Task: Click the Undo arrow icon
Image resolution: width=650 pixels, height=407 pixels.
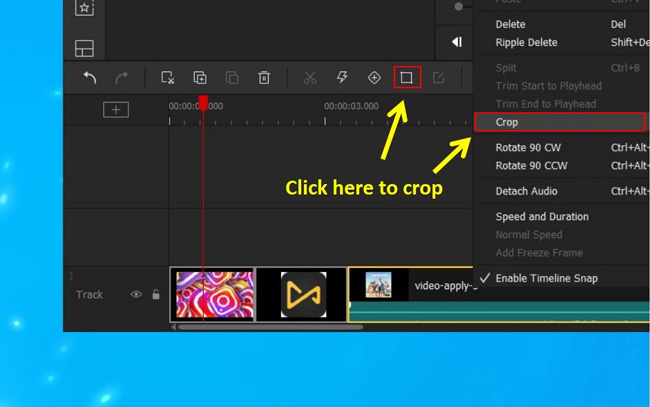Action: [90, 78]
